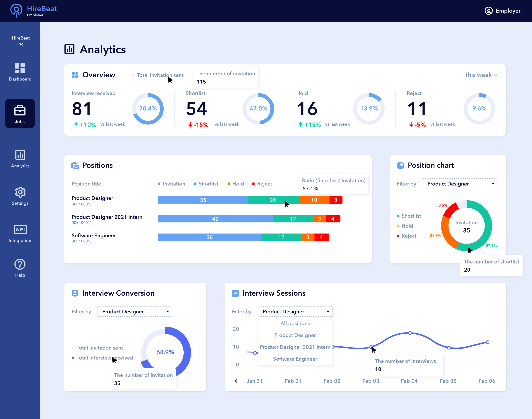The height and width of the screenshot is (419, 532).
Task: Click Product Designer invitation bar 35
Action: (203, 200)
